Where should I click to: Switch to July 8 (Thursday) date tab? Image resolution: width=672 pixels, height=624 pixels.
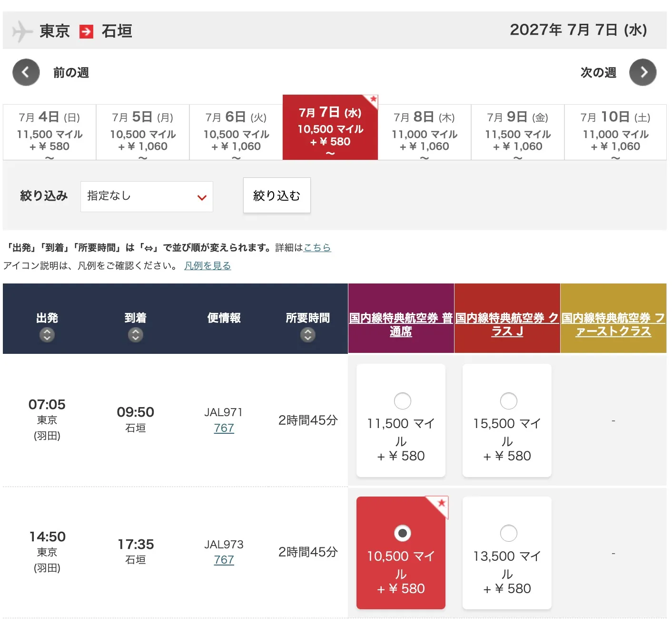[x=424, y=132]
